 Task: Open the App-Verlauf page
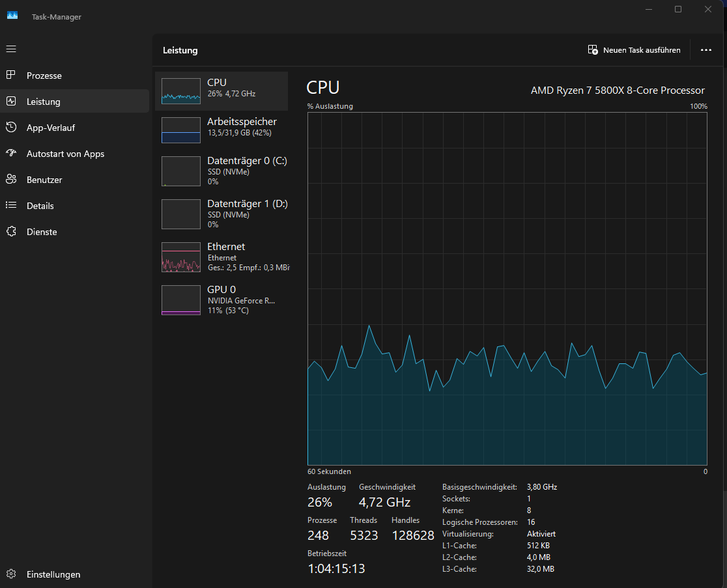[75, 128]
